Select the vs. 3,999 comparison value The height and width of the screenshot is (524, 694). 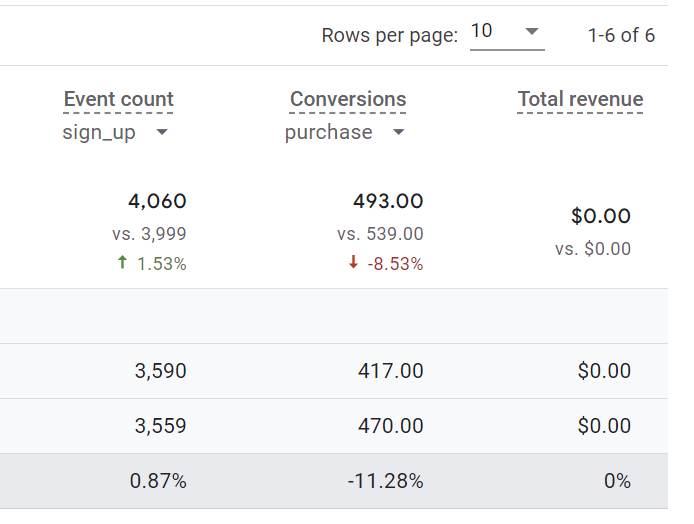point(149,234)
